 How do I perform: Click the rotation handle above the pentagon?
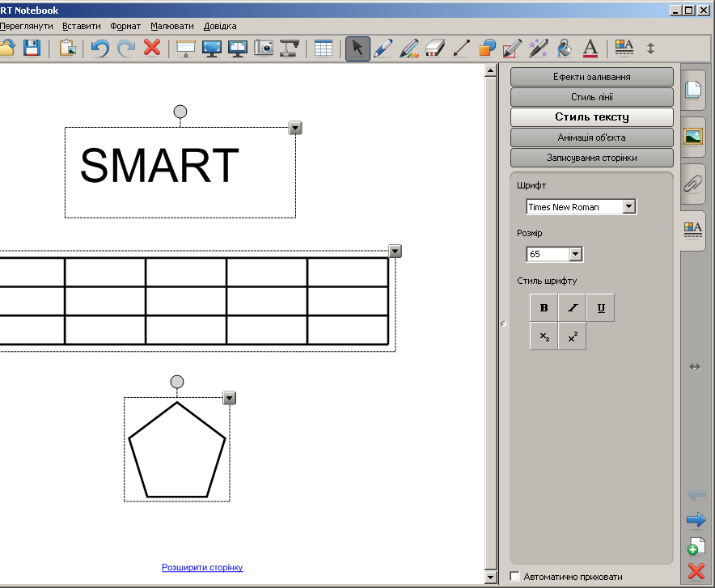177,382
